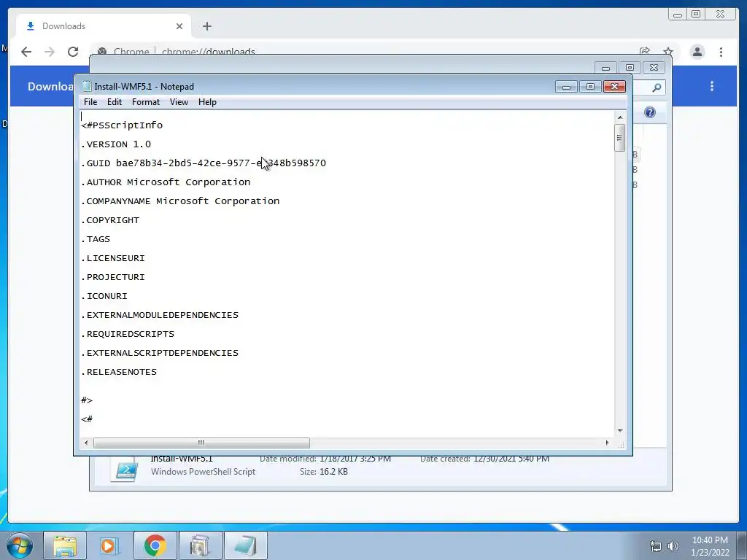The width and height of the screenshot is (747, 560).
Task: Click the Notepad title bar icon
Action: 87,86
